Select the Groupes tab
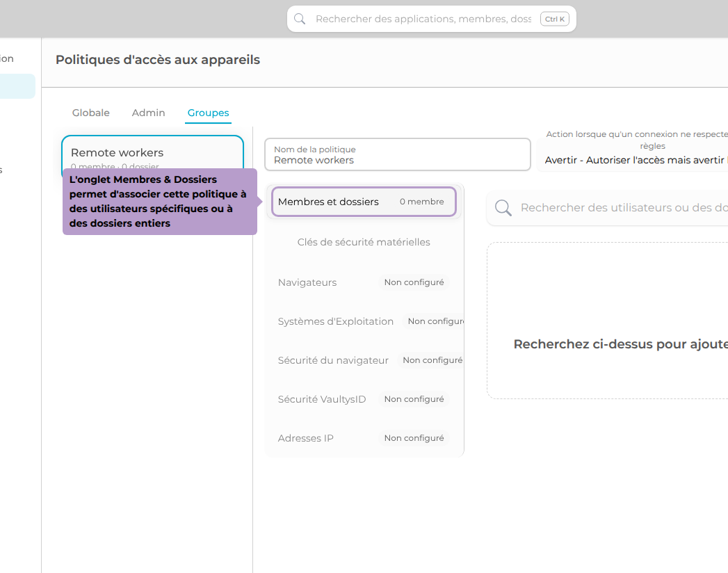Viewport: 728px width, 573px height. tap(208, 113)
